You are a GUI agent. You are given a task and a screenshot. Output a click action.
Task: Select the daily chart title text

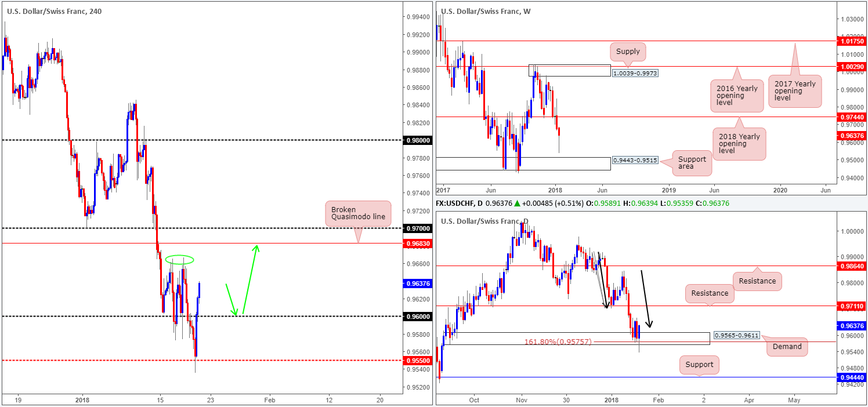[x=484, y=221]
